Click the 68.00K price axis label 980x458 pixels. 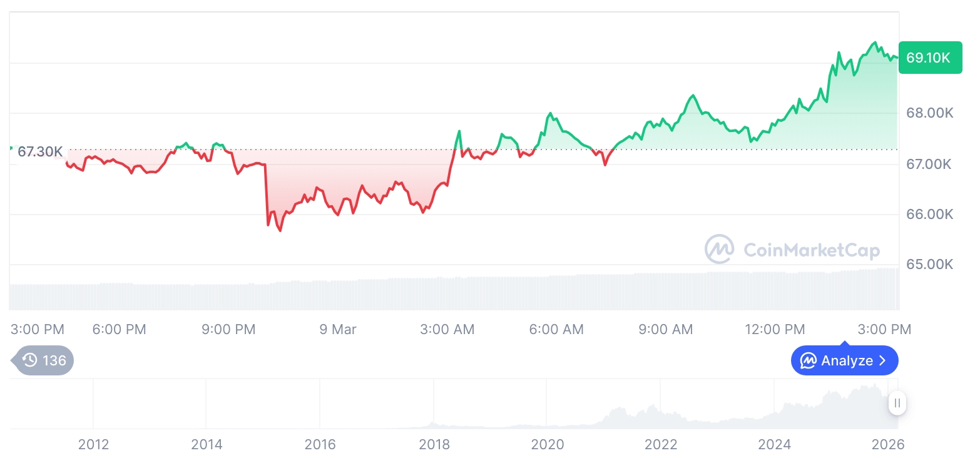coord(929,113)
